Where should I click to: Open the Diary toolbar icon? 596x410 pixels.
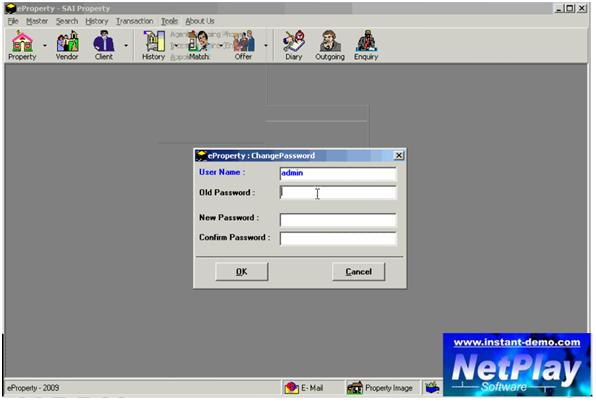coord(293,45)
